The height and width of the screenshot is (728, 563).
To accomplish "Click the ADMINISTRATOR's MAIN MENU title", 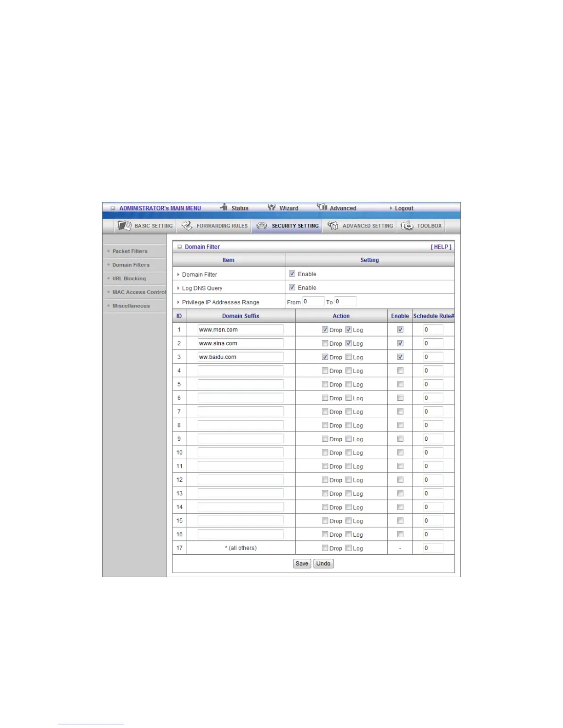I will pyautogui.click(x=160, y=208).
